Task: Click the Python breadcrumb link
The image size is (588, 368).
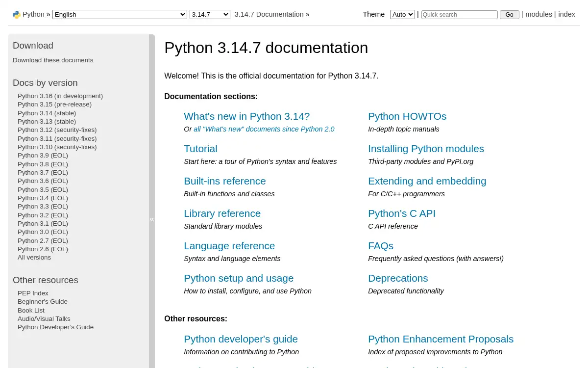Action: pos(33,14)
